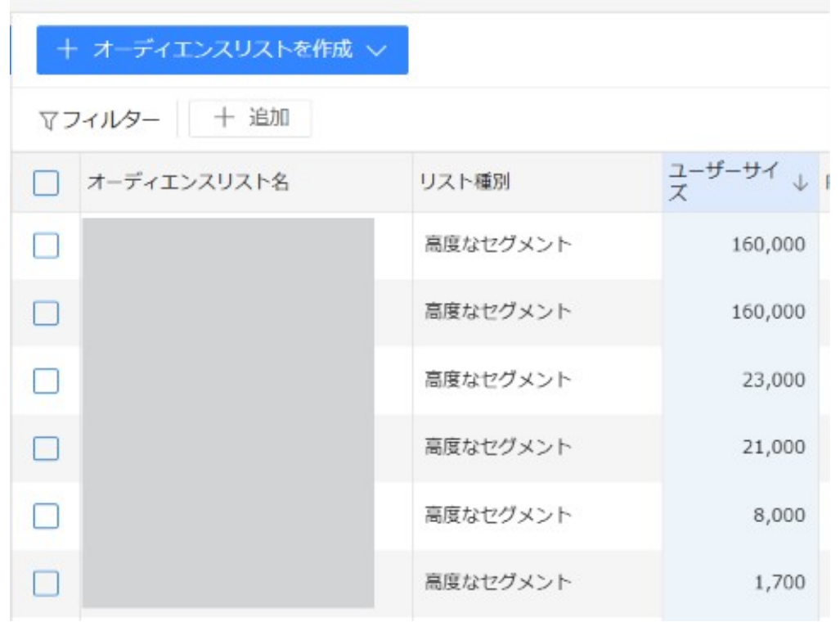Click the 1,700 user size value
840x631 pixels.
[780, 582]
